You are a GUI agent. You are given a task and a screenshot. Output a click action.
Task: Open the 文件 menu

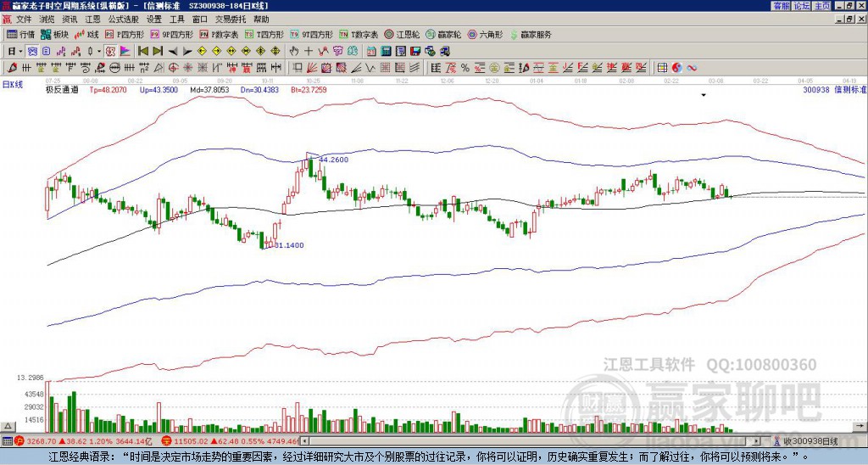(24, 20)
